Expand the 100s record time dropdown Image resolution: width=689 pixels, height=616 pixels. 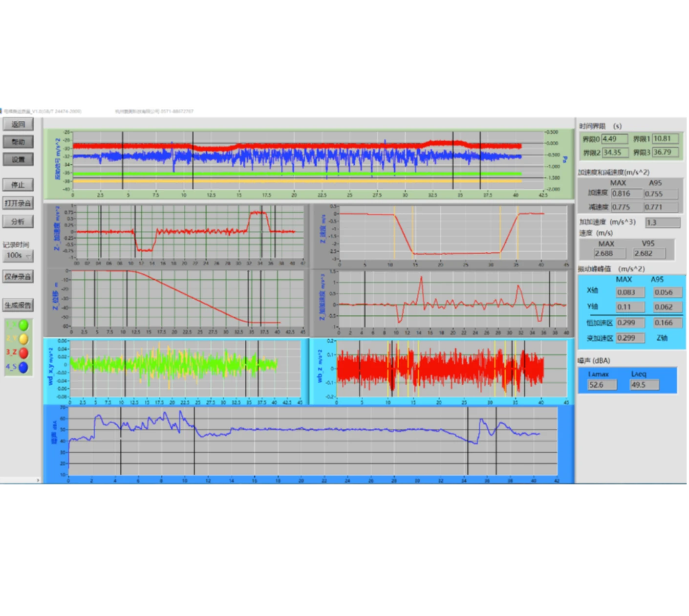click(28, 256)
